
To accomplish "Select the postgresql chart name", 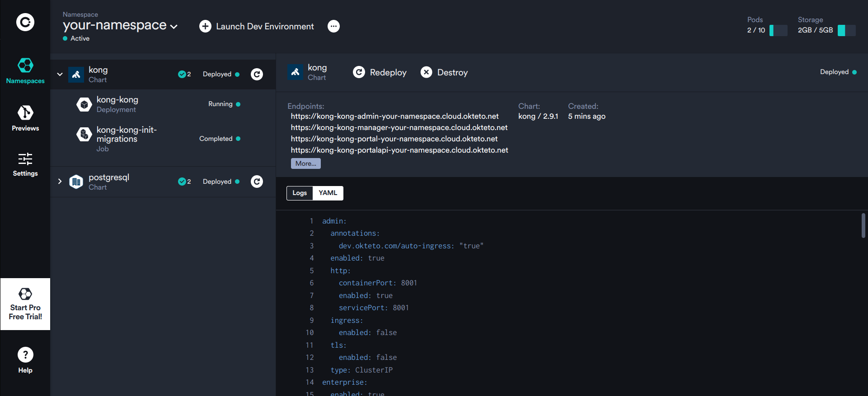I will click(109, 177).
